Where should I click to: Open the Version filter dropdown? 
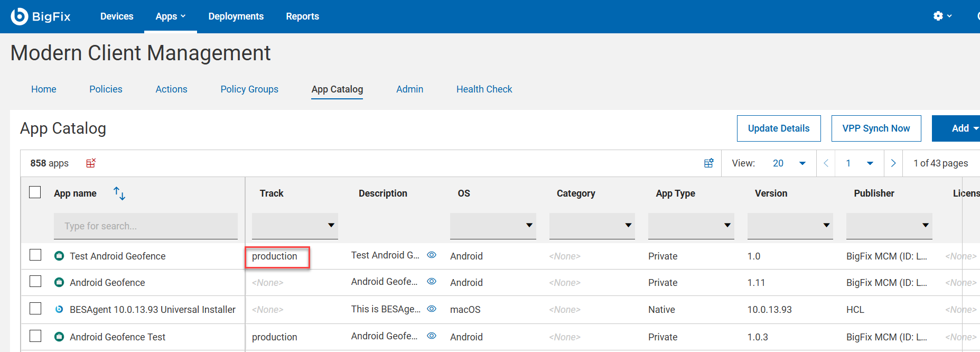[790, 226]
